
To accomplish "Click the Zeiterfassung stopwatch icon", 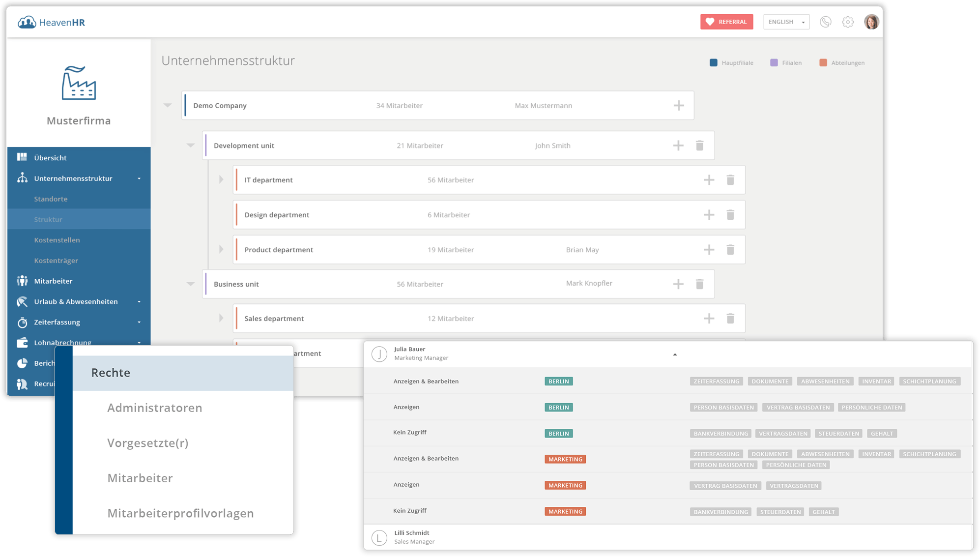I will 22,322.
